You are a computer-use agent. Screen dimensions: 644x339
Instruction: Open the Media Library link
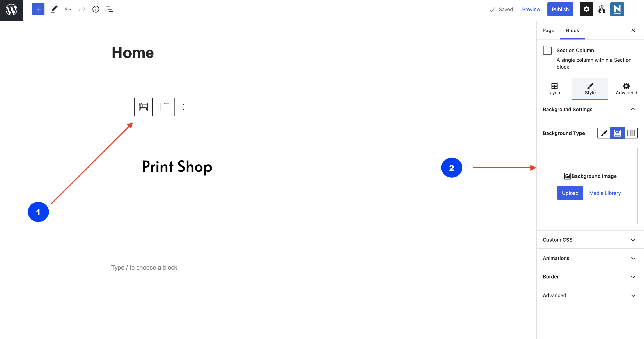[x=605, y=193]
